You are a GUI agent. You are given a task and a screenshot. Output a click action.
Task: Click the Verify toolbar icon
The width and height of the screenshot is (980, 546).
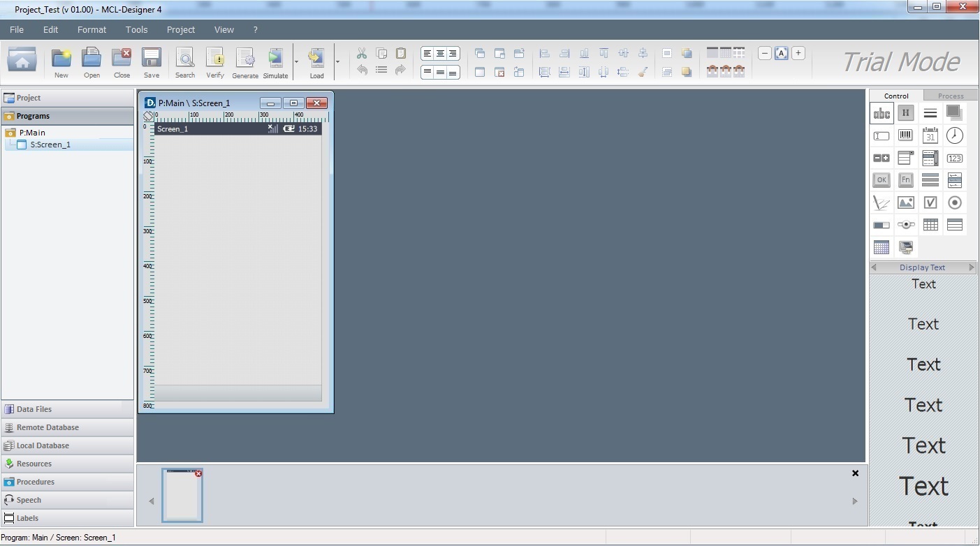click(x=215, y=62)
